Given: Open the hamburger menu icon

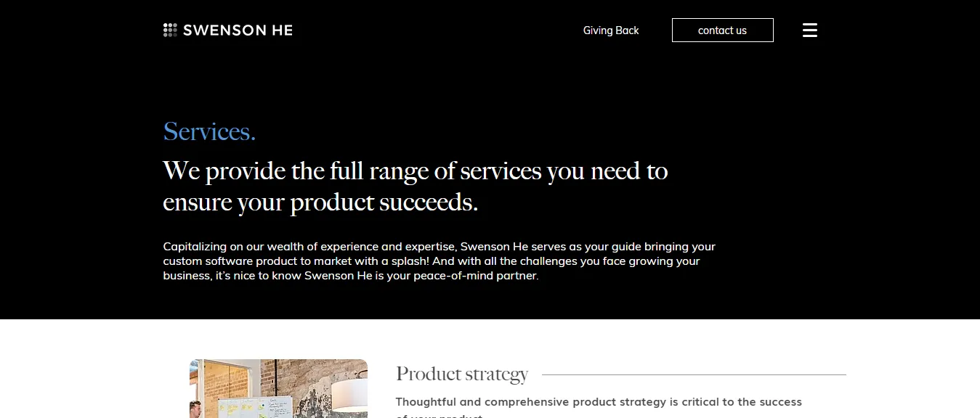Looking at the screenshot, I should click(810, 30).
